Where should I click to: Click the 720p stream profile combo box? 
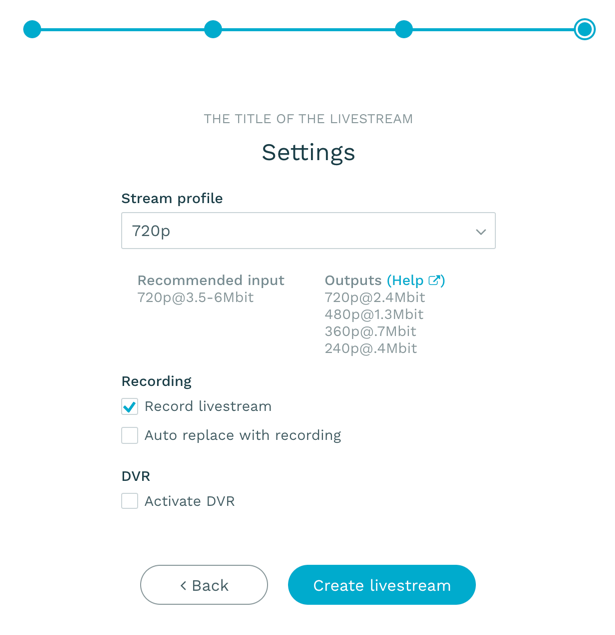[308, 230]
